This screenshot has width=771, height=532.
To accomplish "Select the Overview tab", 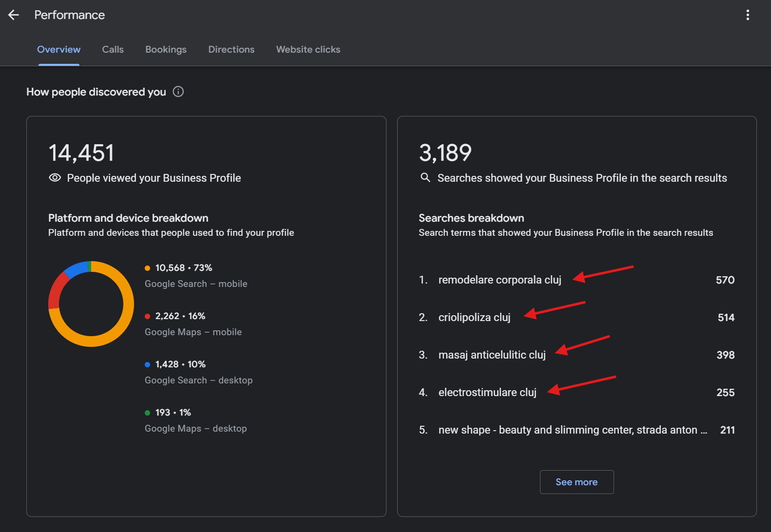I will pyautogui.click(x=58, y=50).
